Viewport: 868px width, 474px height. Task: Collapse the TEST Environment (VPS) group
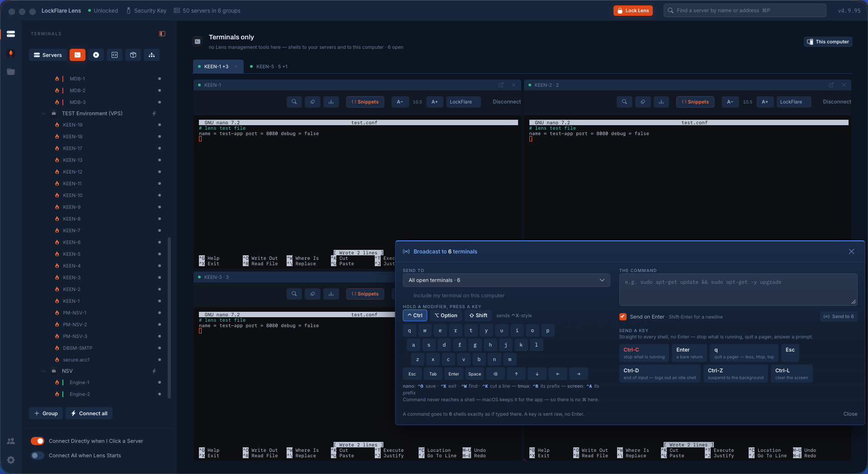click(44, 113)
